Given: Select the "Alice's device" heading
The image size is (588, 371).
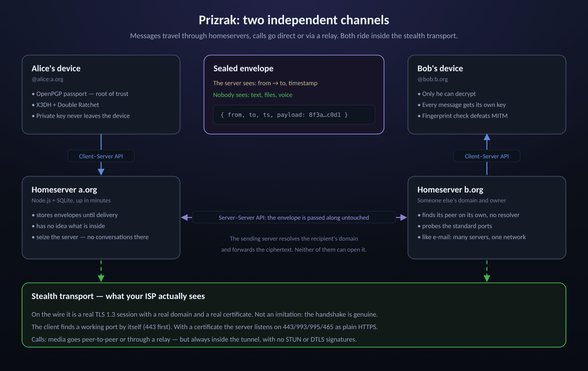Looking at the screenshot, I should [x=56, y=68].
